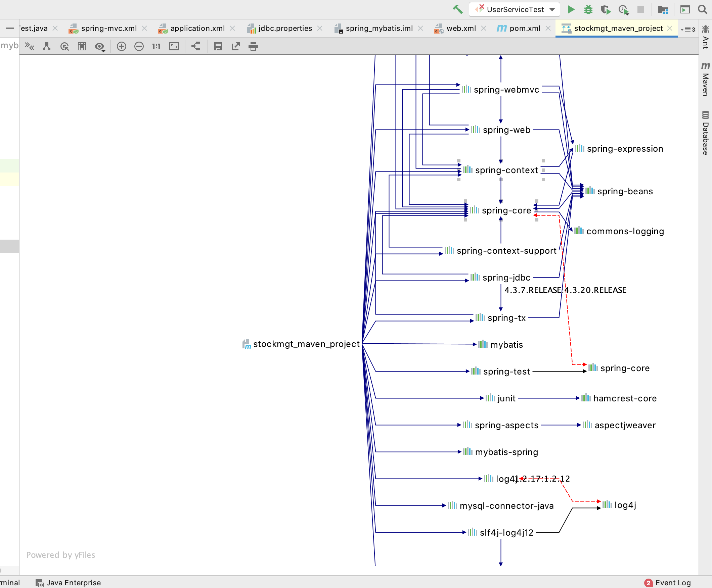Viewport: 712px width, 588px height.
Task: Save the diagram with floppy icon
Action: coord(218,46)
